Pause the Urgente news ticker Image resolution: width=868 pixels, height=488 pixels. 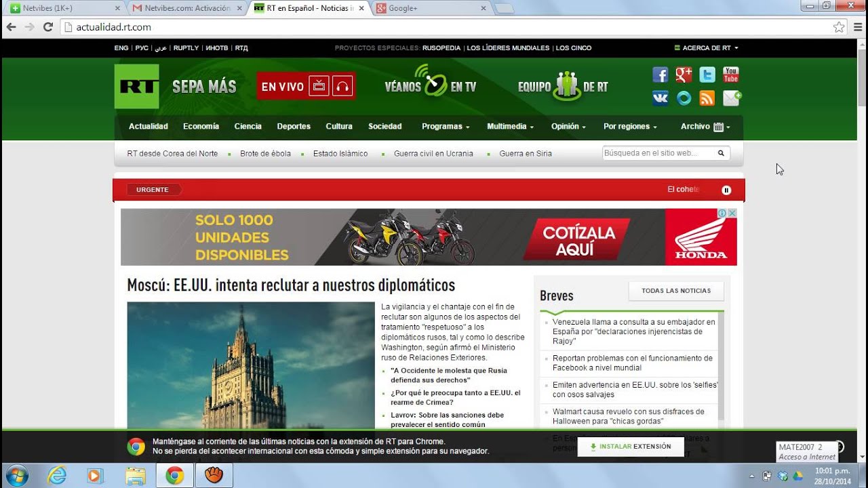726,190
